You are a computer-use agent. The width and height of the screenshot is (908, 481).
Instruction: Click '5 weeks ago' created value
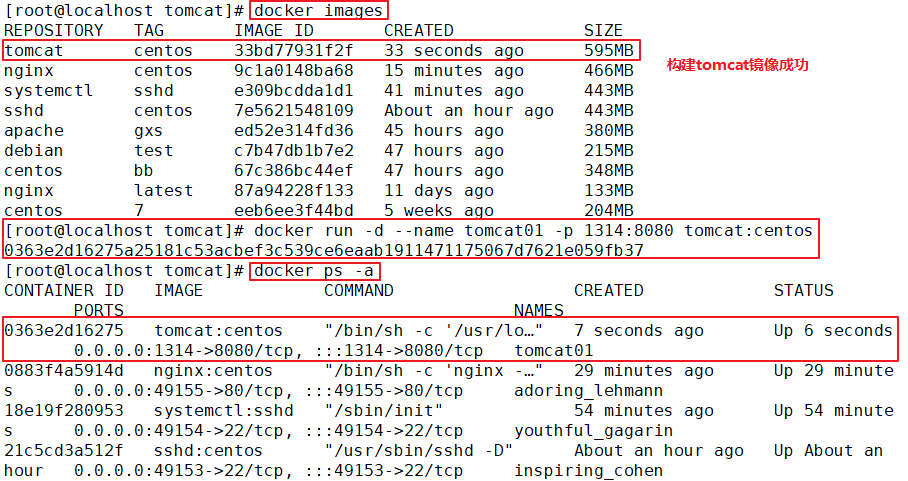tap(438, 211)
